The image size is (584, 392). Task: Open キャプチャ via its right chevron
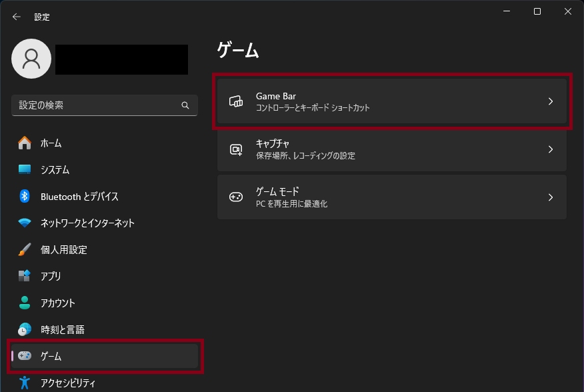coord(551,149)
